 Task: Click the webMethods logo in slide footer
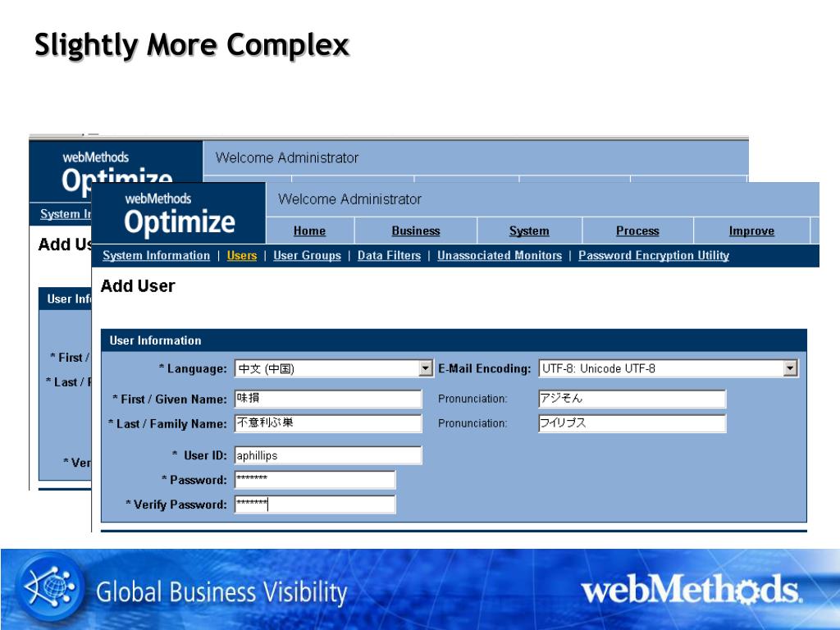(x=691, y=589)
